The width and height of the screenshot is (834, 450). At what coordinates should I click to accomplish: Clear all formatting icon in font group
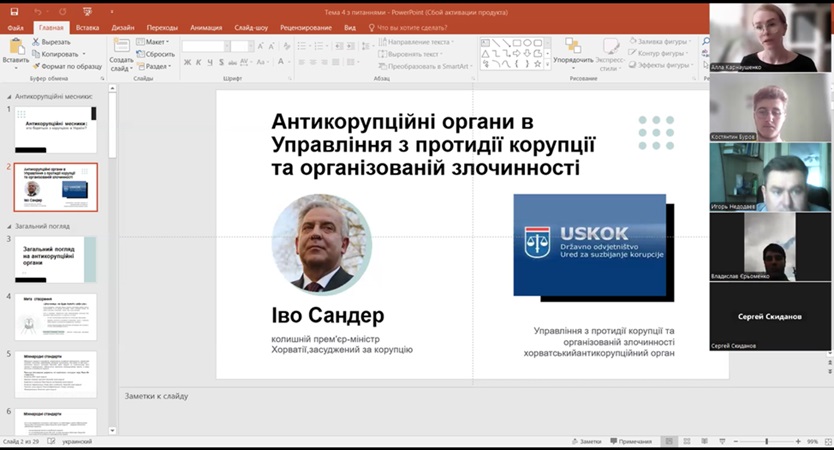(287, 46)
